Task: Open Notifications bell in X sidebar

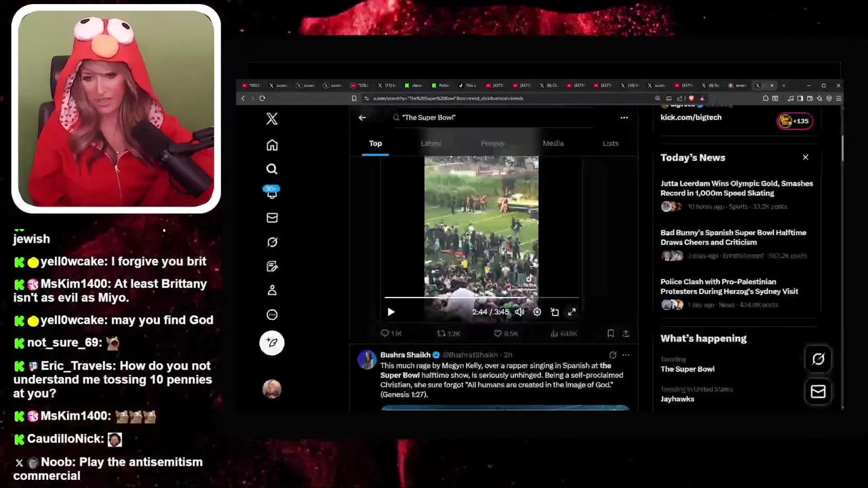Action: pos(272,193)
